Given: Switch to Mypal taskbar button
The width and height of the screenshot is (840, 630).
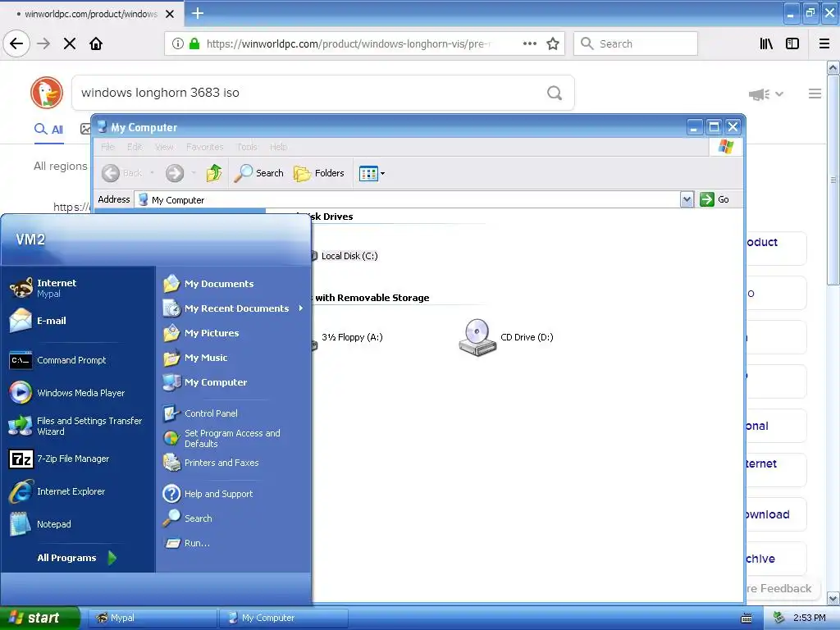Looking at the screenshot, I should 152,618.
